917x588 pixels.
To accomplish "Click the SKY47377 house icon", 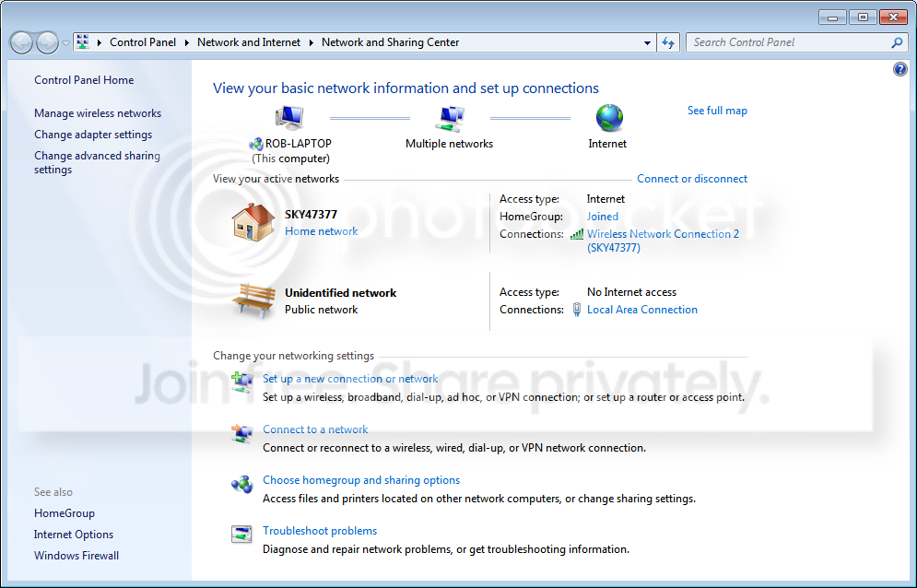I will point(253,222).
